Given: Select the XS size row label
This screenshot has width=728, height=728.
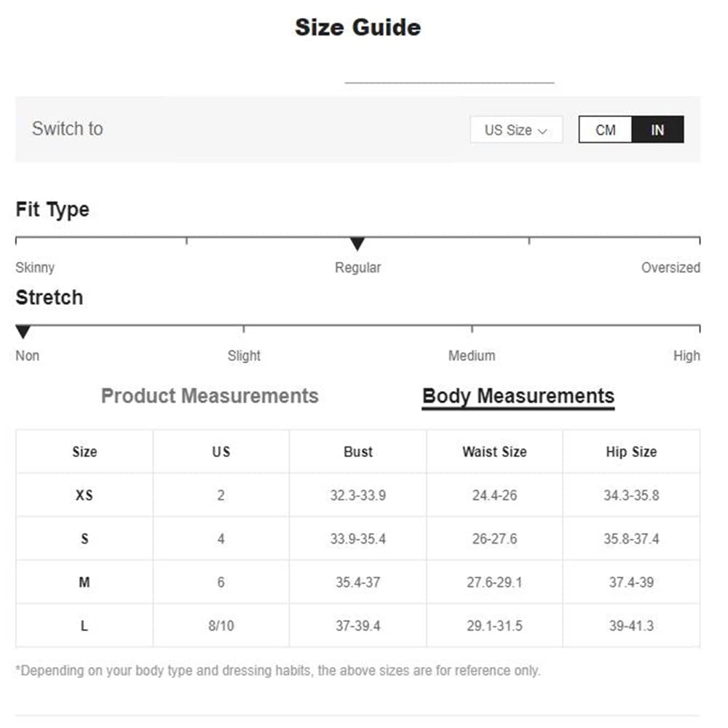Looking at the screenshot, I should click(x=84, y=495).
